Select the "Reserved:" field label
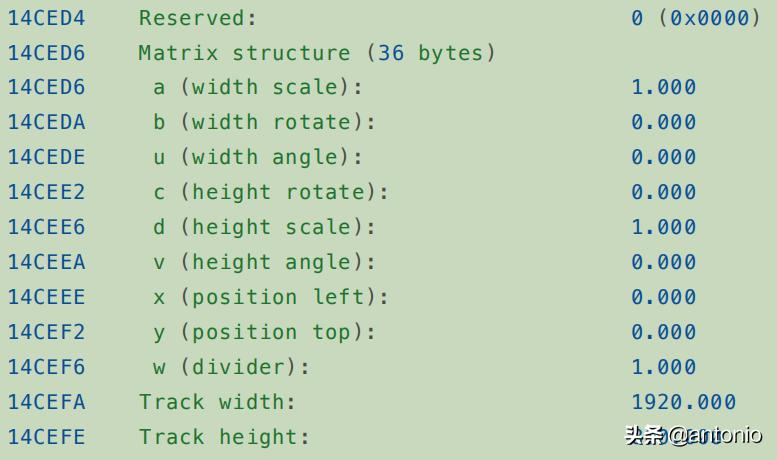Image resolution: width=777 pixels, height=460 pixels. click(x=198, y=18)
